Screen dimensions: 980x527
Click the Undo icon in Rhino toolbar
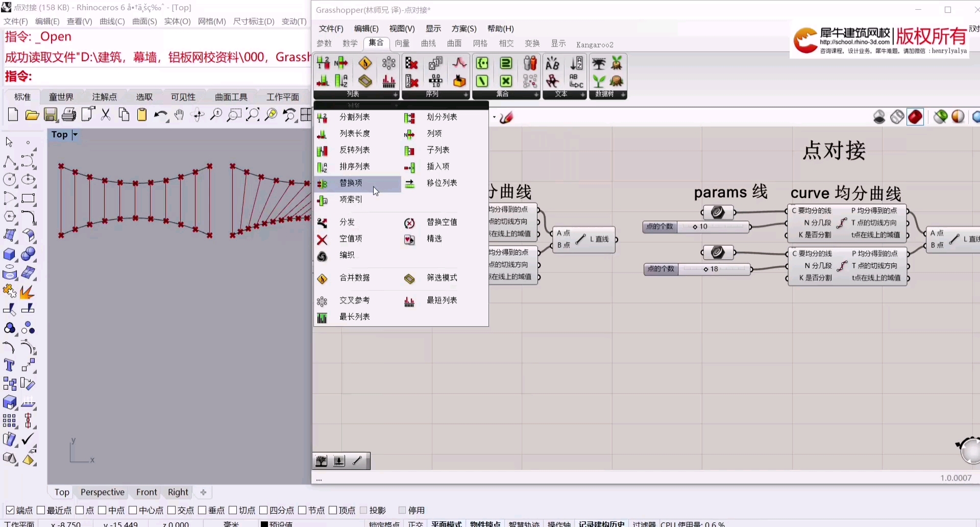tap(161, 115)
